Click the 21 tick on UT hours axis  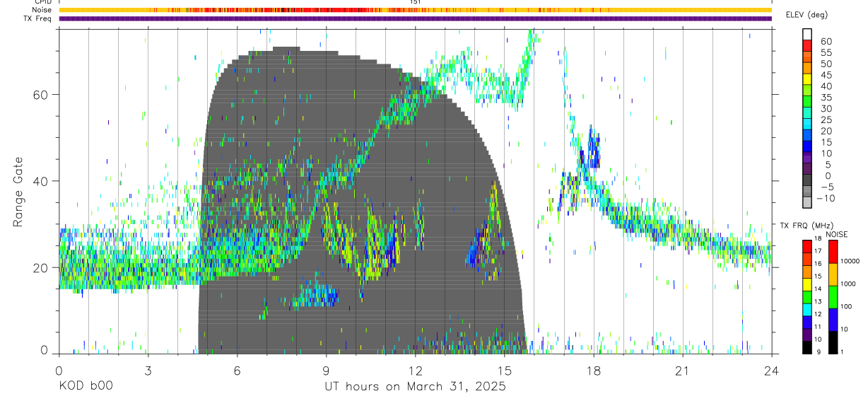[x=683, y=370]
